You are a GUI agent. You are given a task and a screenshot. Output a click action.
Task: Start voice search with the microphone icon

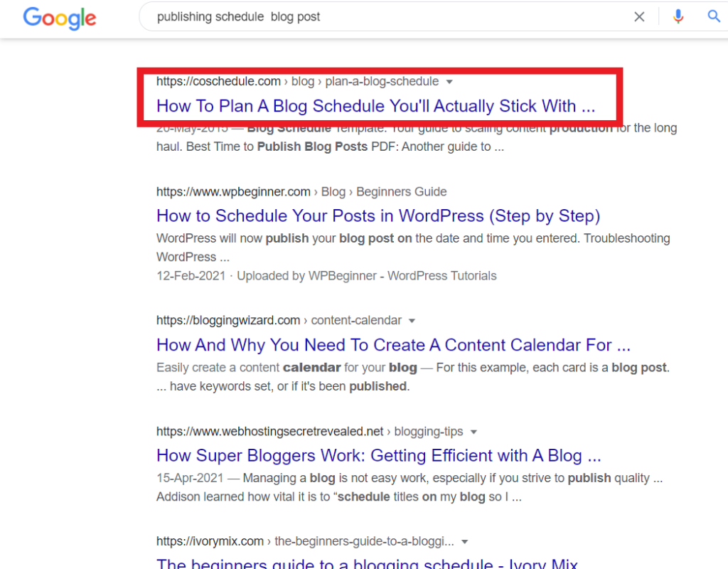tap(678, 16)
